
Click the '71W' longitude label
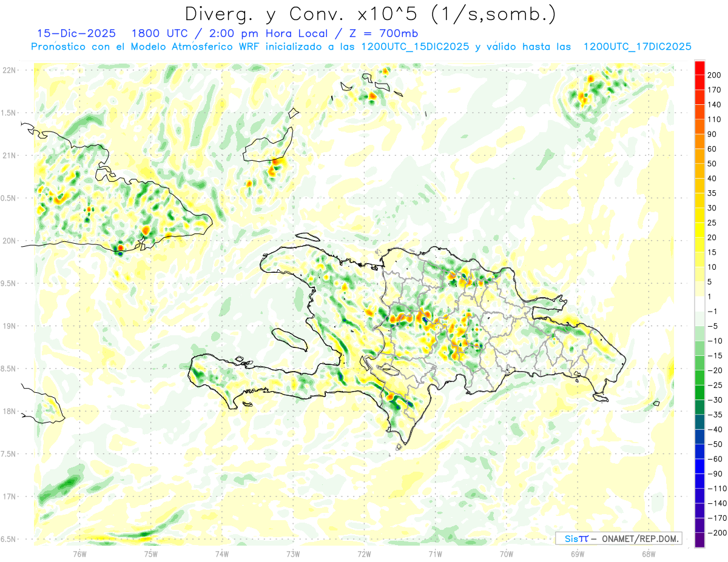(435, 554)
